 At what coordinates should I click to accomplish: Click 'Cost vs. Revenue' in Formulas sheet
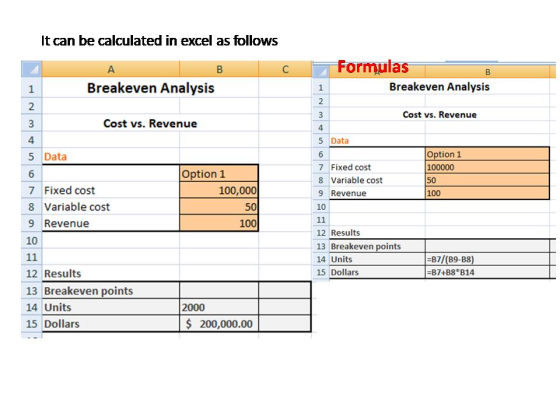(440, 115)
